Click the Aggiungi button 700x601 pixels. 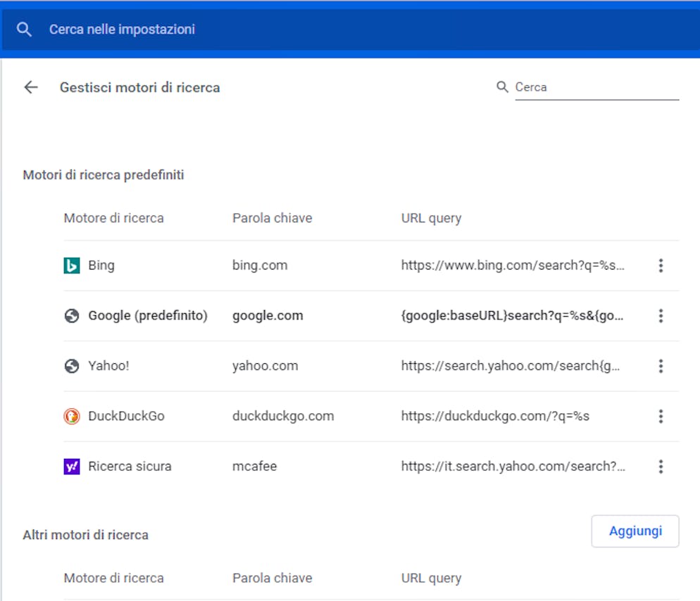tap(635, 531)
